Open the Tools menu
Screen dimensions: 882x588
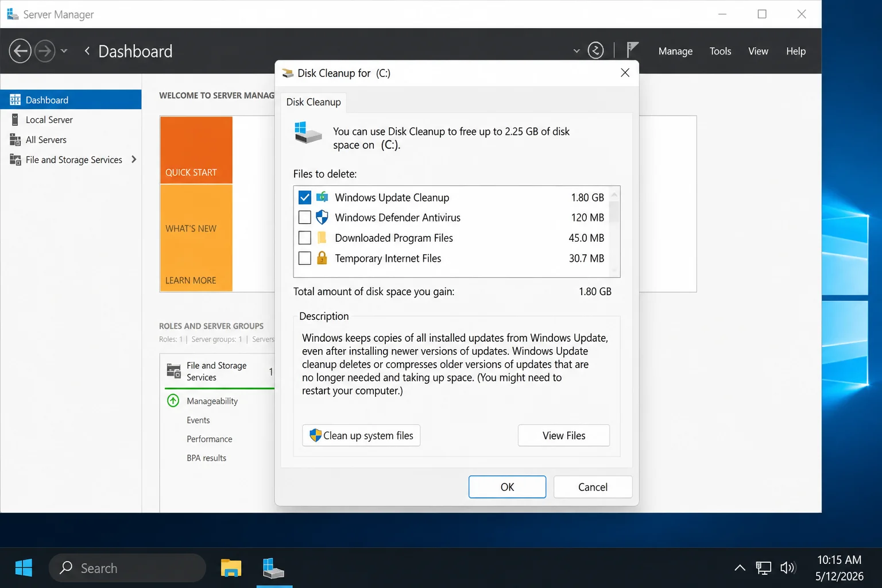point(720,51)
